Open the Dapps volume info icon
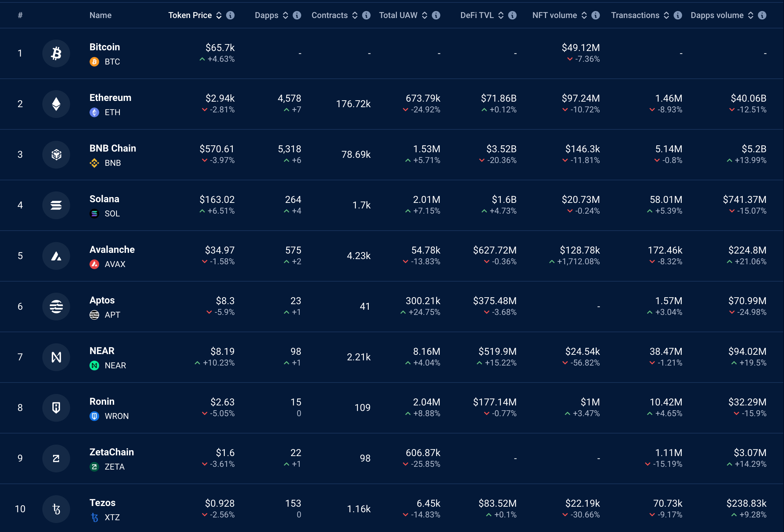The image size is (784, 532). [762, 15]
